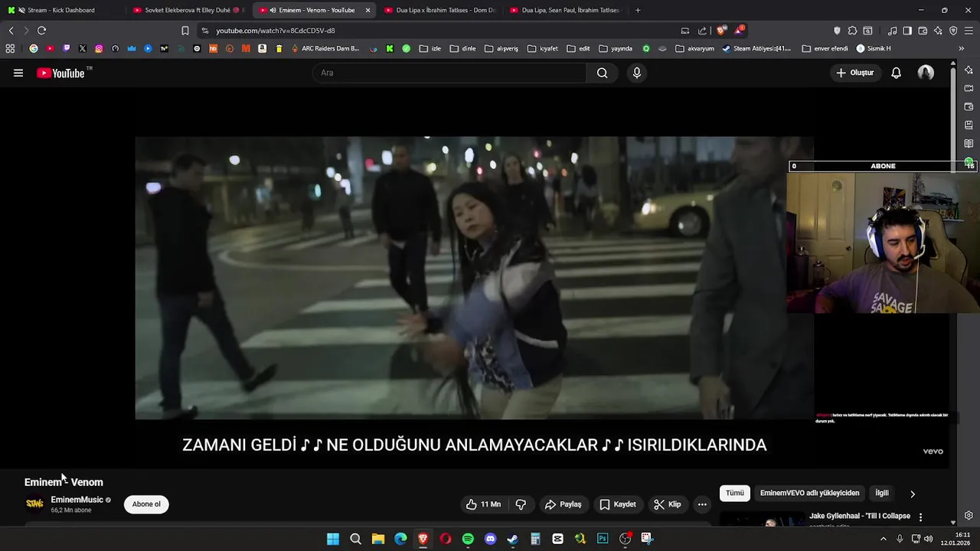The image size is (980, 551).
Task: Click the YouTube Ara search field
Action: click(449, 73)
